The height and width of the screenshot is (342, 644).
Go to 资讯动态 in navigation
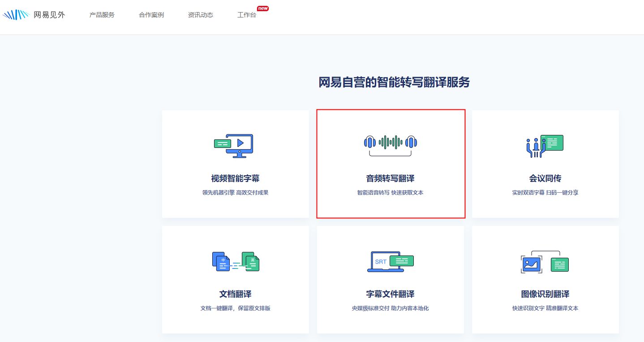pos(201,15)
